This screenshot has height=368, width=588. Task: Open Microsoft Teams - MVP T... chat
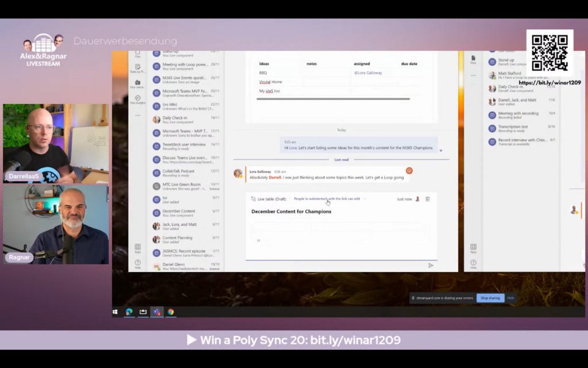point(187,133)
